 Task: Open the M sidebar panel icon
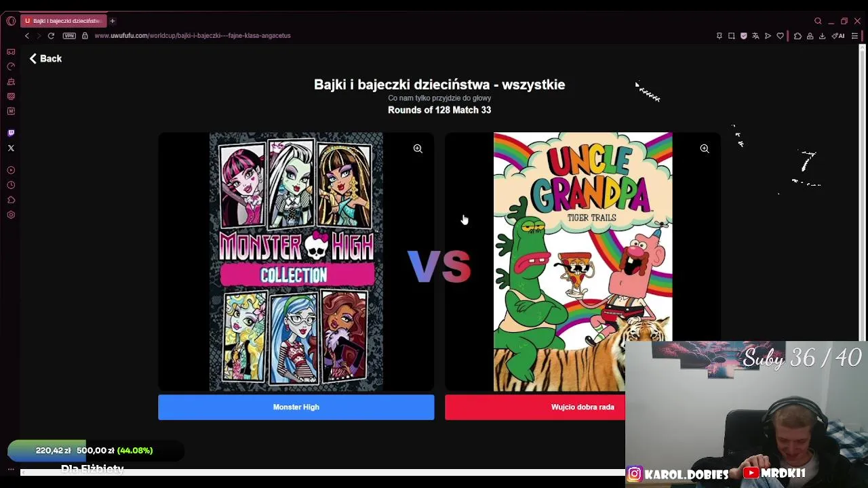coord(11,111)
